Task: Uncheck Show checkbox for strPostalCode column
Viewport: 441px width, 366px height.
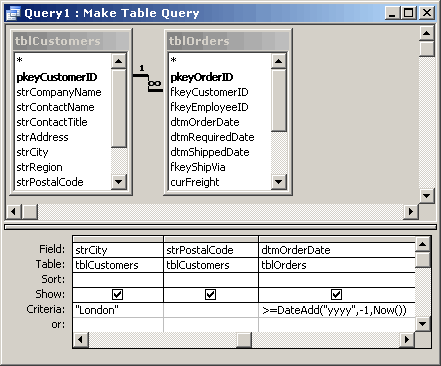Action: pyautogui.click(x=210, y=294)
